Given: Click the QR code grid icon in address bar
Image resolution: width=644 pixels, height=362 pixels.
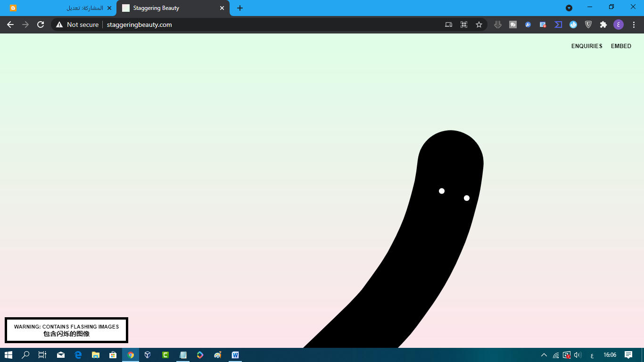Looking at the screenshot, I should [464, 25].
